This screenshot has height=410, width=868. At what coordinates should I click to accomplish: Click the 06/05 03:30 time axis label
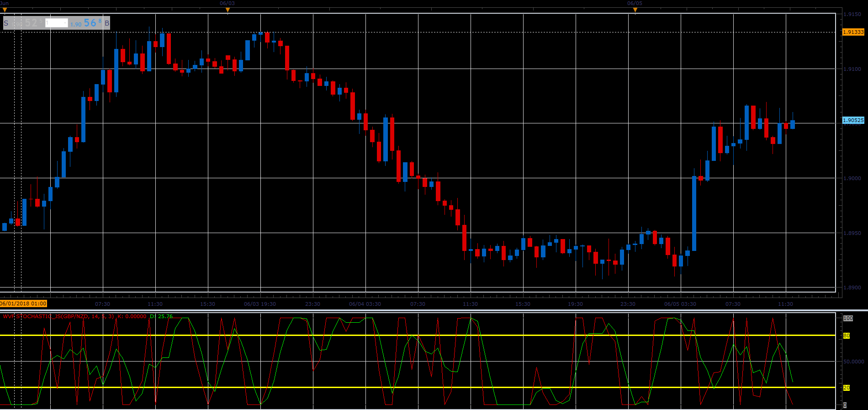[680, 304]
